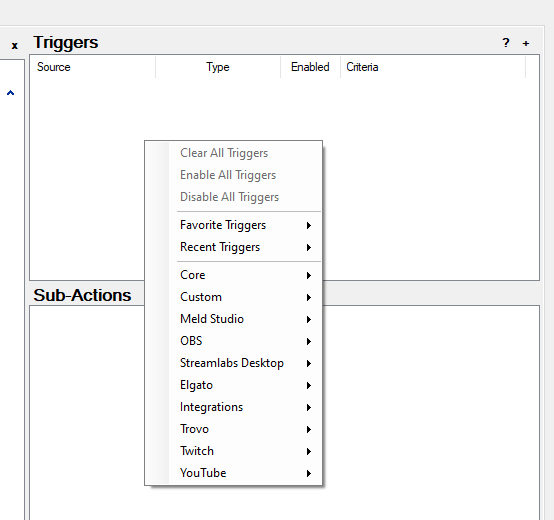Sort triggers by Source column header
This screenshot has width=554, height=520.
(93, 67)
